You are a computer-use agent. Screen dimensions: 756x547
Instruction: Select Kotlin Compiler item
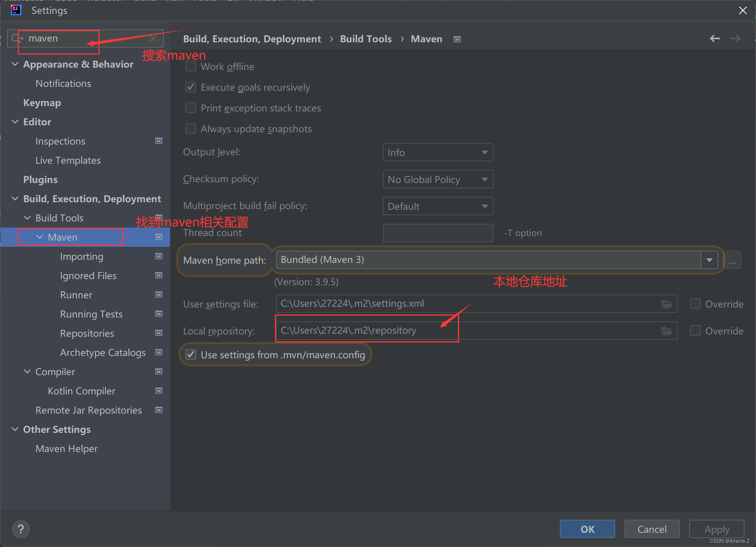pyautogui.click(x=82, y=391)
